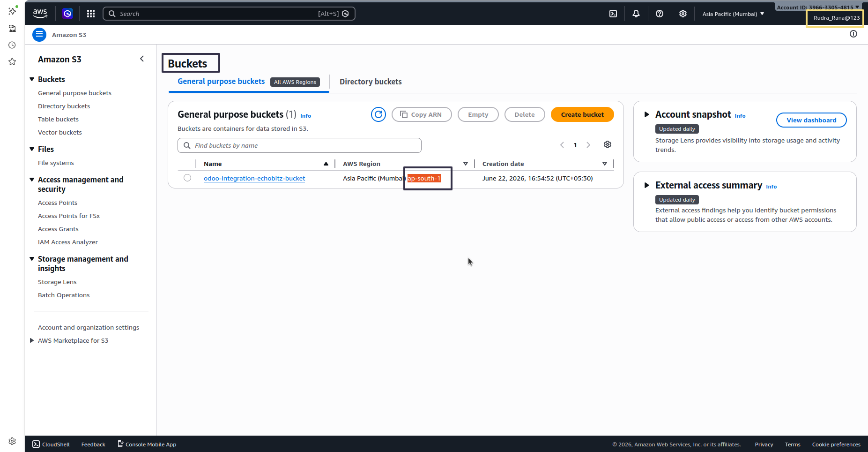This screenshot has height=452, width=868.
Task: Expand the External access summary section
Action: click(x=647, y=185)
